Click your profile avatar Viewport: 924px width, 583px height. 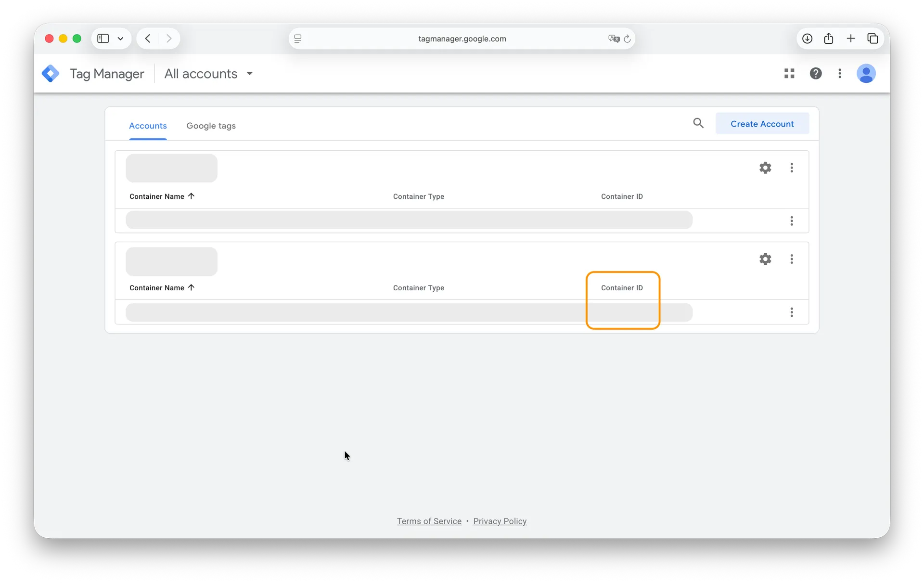coord(866,73)
